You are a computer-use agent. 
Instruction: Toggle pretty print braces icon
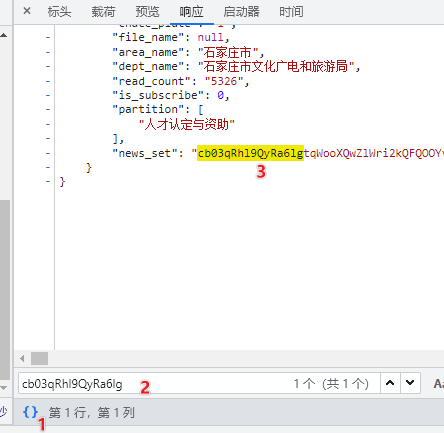(30, 412)
